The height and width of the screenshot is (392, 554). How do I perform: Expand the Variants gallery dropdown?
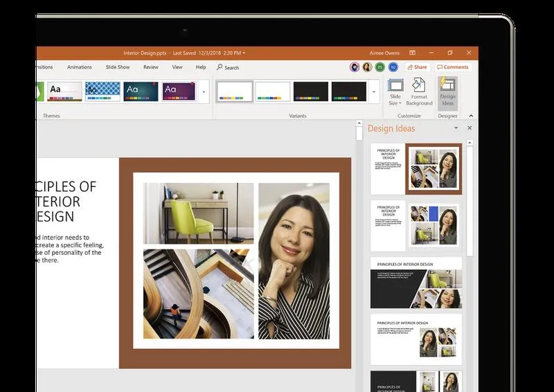pyautogui.click(x=374, y=91)
